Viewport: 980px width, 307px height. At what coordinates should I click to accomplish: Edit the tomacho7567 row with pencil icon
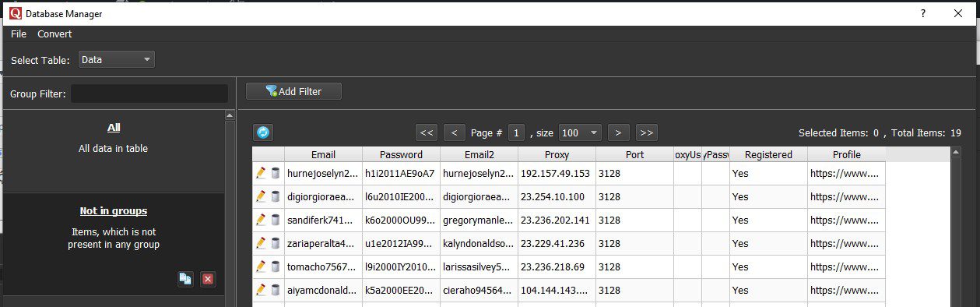click(261, 266)
